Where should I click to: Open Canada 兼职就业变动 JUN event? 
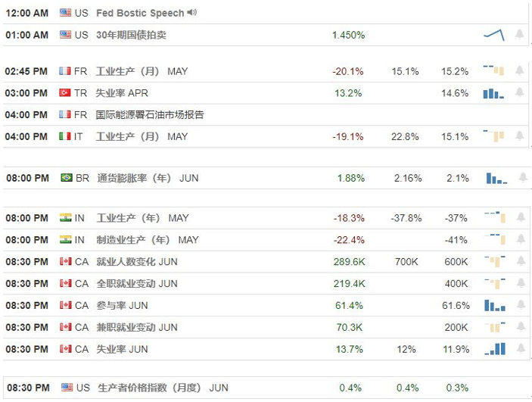coord(137,327)
